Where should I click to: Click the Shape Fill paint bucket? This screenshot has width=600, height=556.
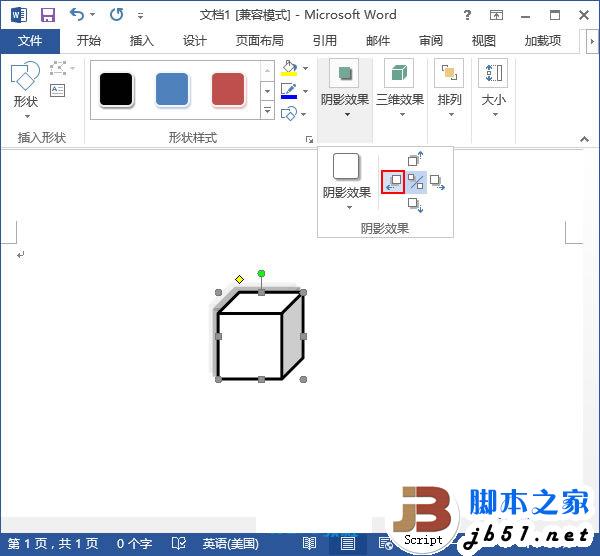pyautogui.click(x=289, y=68)
